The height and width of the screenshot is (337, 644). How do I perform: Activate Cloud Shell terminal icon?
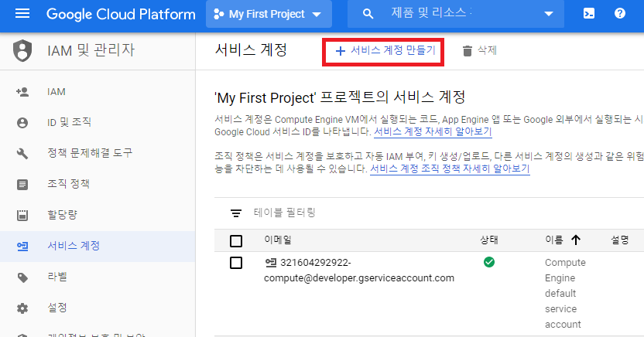point(588,14)
